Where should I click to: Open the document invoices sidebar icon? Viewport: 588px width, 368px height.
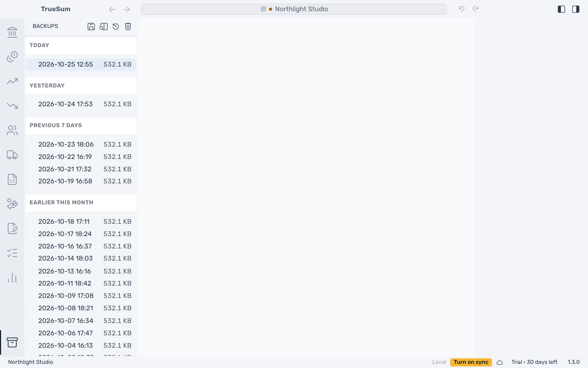[x=12, y=179]
